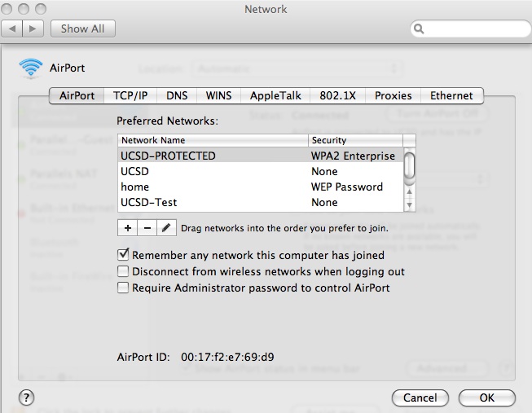The image size is (532, 413).
Task: Click the AirPort Wi-Fi signal icon
Action: [31, 68]
